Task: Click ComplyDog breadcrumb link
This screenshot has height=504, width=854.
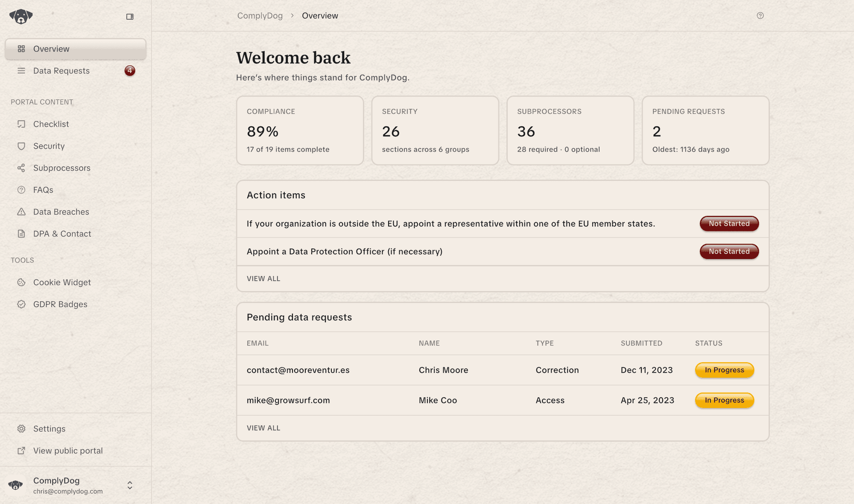Action: click(260, 16)
